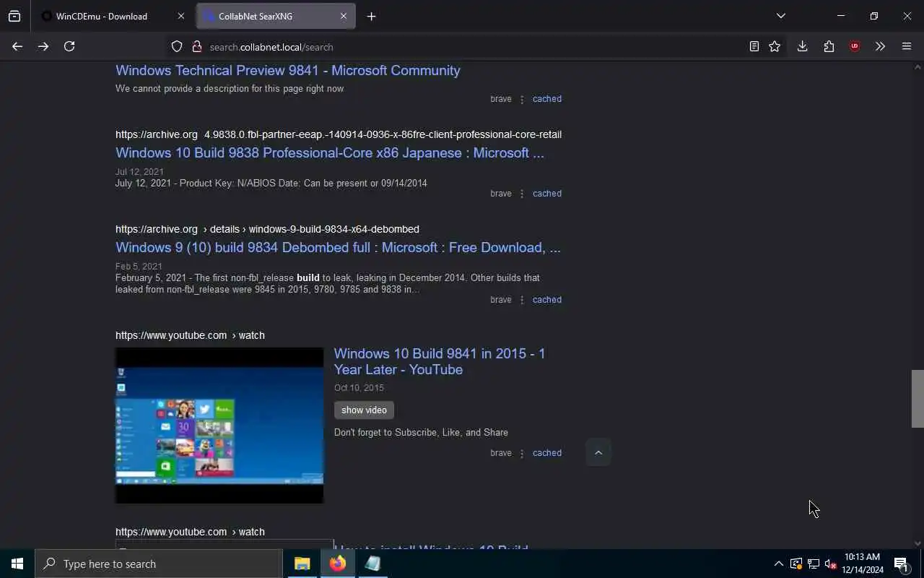Click Firefox taskbar icon
Viewport: 924px width, 578px height.
pyautogui.click(x=337, y=564)
